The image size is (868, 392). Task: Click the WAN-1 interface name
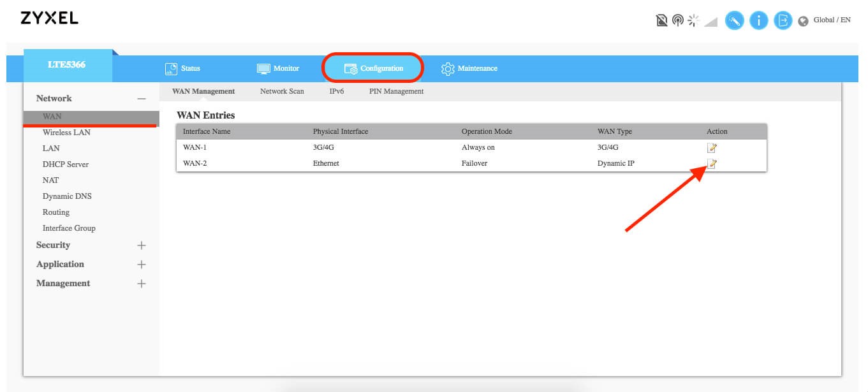pyautogui.click(x=195, y=148)
